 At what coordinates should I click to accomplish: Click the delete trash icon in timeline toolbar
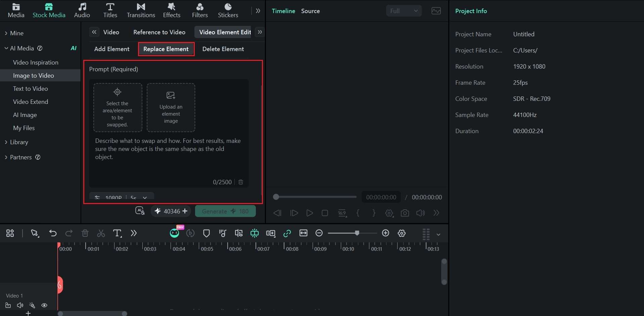(x=85, y=233)
